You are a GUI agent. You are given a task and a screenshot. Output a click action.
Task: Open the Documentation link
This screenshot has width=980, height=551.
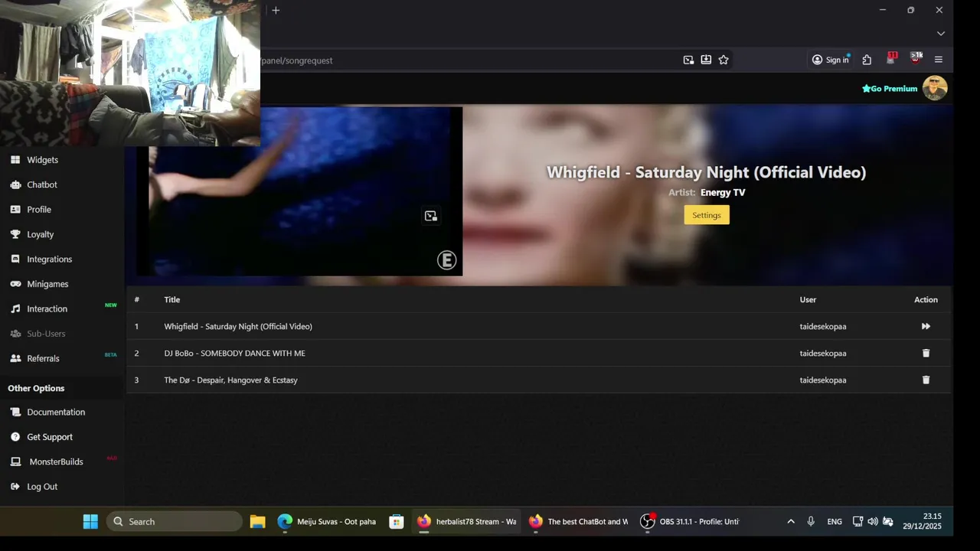56,412
